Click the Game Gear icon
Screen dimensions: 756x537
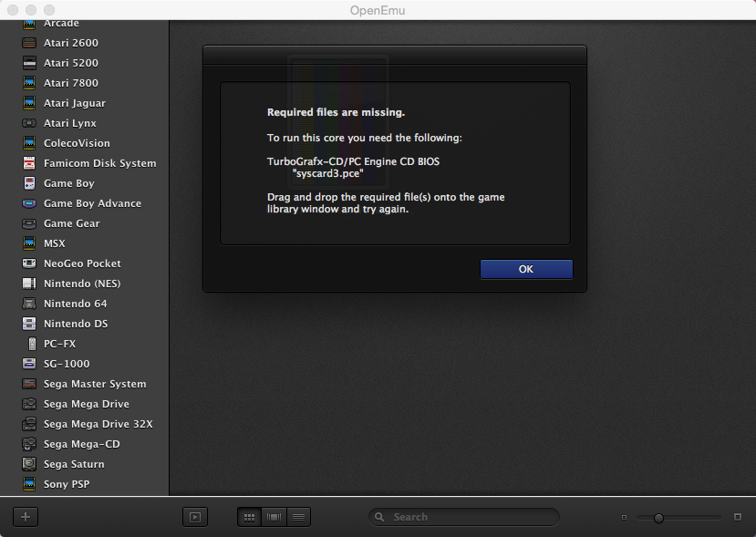coord(29,223)
